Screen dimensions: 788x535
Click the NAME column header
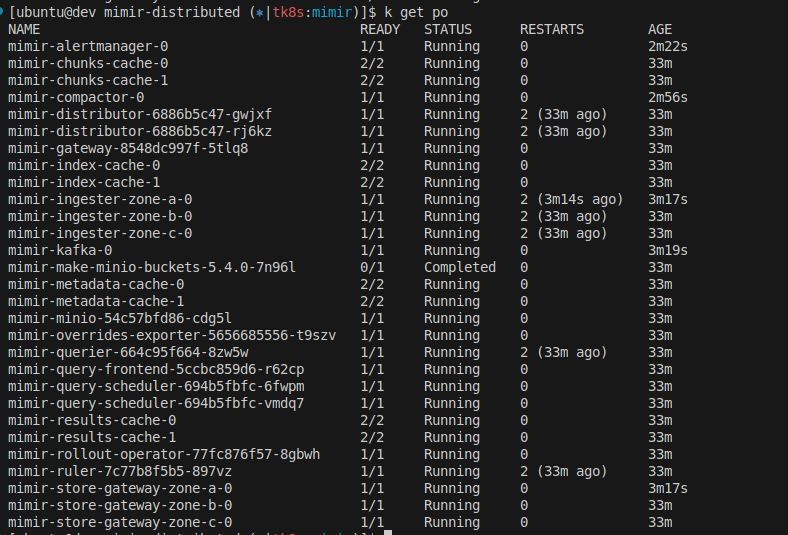pos(24,29)
